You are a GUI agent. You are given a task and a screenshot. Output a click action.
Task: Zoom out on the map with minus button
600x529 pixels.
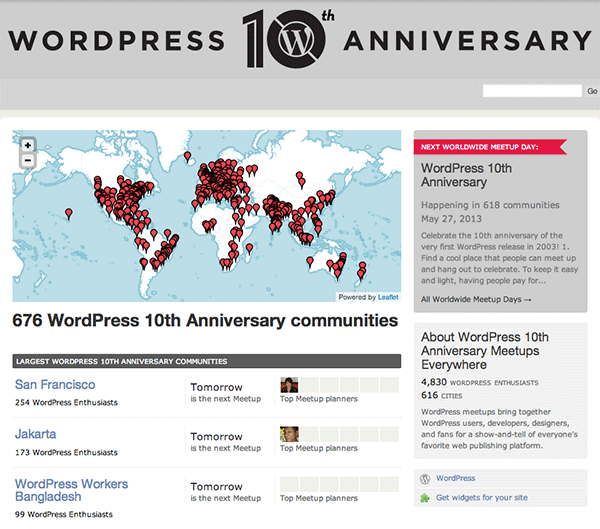[x=28, y=160]
